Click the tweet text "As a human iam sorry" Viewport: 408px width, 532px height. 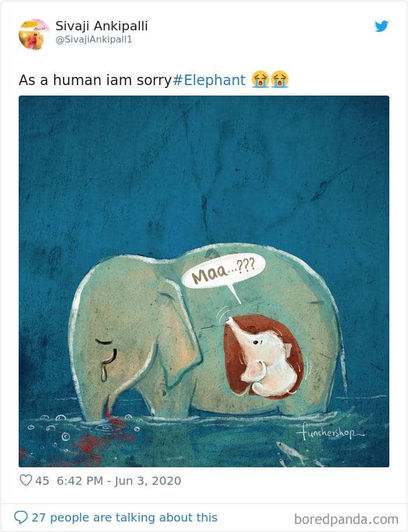point(95,80)
